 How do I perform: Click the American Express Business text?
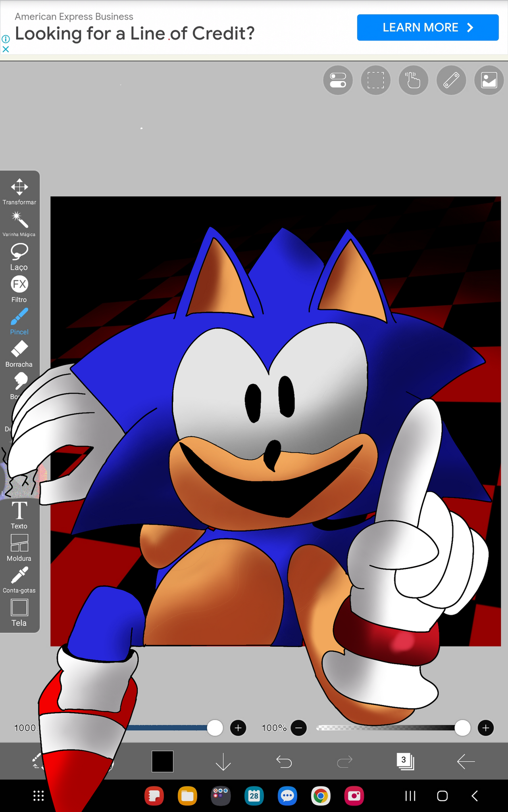point(74,17)
